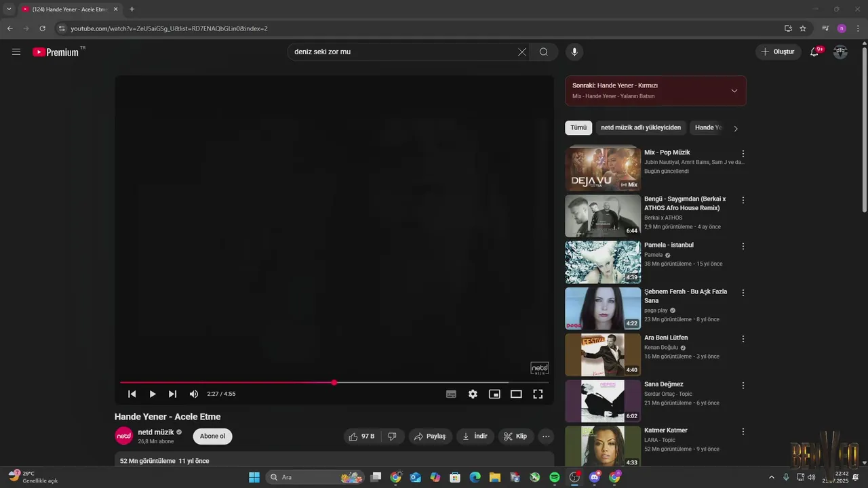Open options for Ara Beni Lütfen
Image resolution: width=868 pixels, height=488 pixels.
(743, 339)
